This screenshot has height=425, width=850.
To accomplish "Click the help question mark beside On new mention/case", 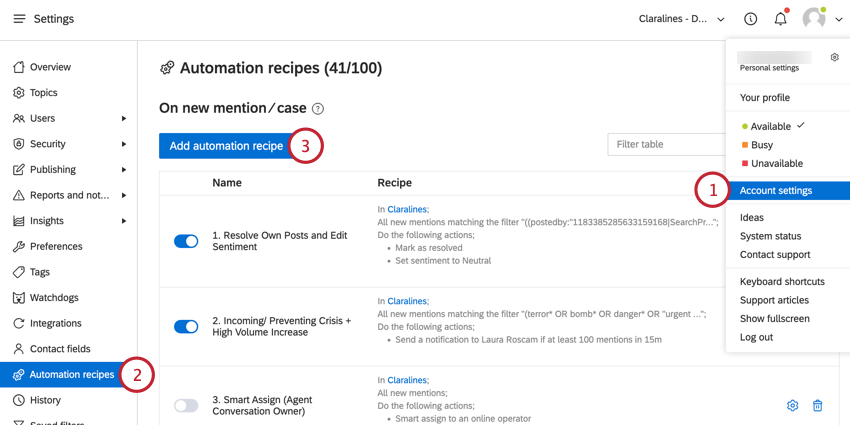I will 318,109.
